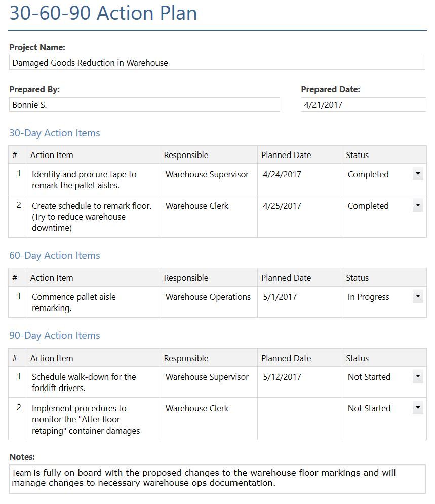Select the Prepared By field
Image resolution: width=435 pixels, height=504 pixels.
pos(144,105)
